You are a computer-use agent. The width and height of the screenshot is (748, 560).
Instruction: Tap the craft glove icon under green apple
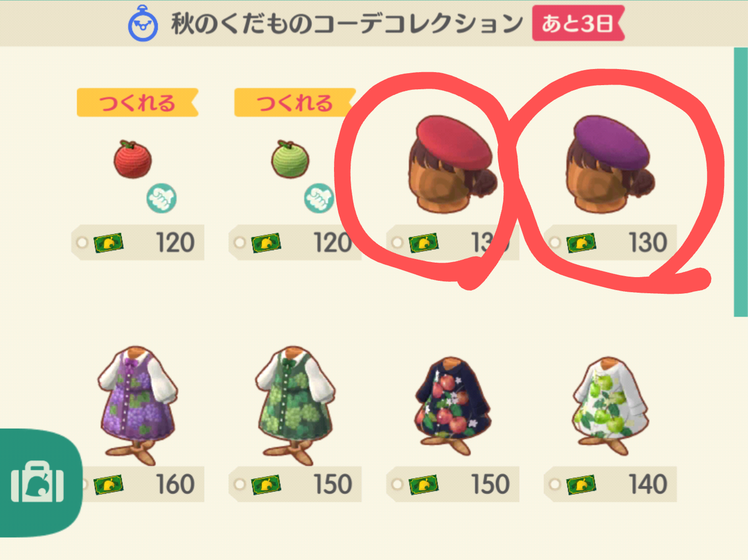(319, 198)
